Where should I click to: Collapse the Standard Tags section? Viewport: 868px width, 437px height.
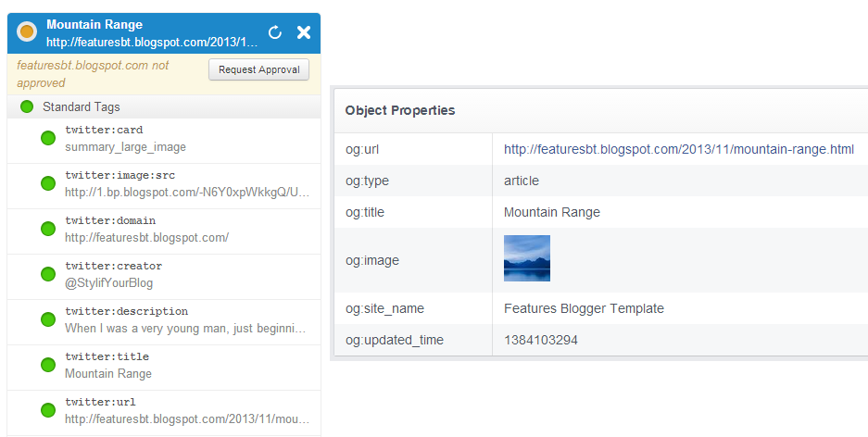82,107
